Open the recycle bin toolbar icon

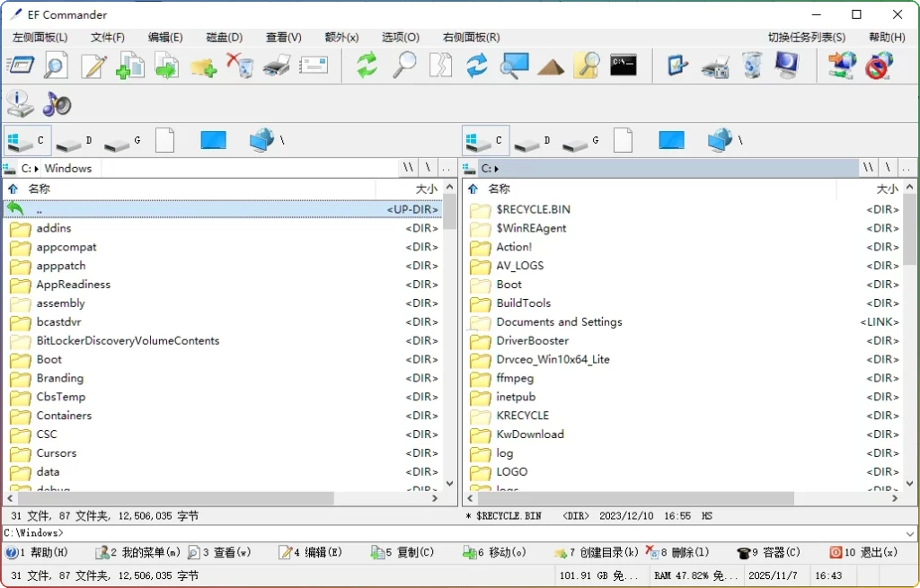point(751,65)
